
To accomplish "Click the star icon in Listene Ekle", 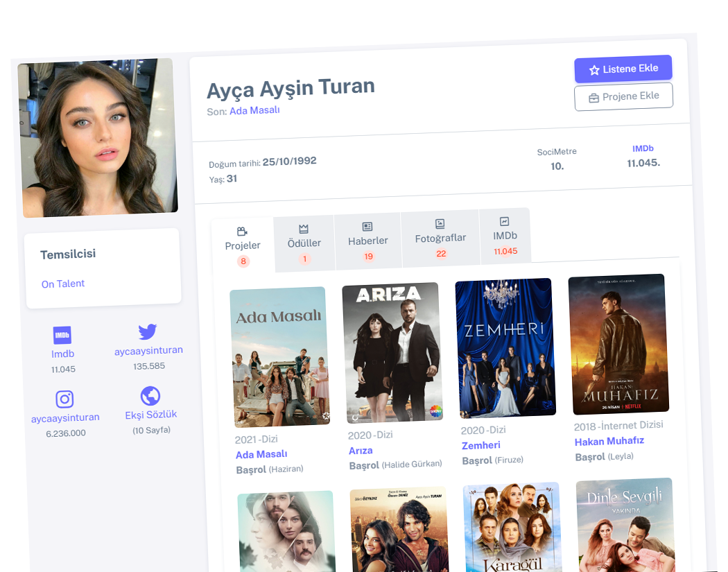I will point(594,70).
